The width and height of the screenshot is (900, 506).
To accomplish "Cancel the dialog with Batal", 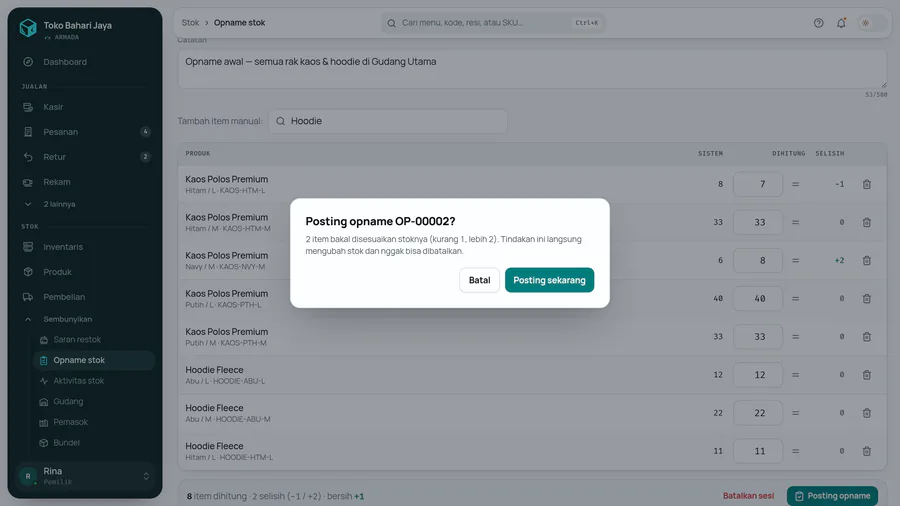I will [479, 280].
